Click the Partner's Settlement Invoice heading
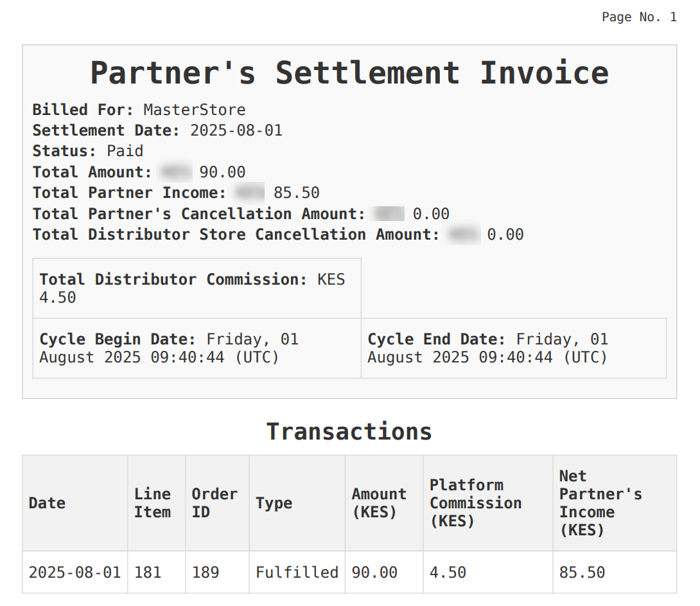700x606 pixels. (349, 73)
